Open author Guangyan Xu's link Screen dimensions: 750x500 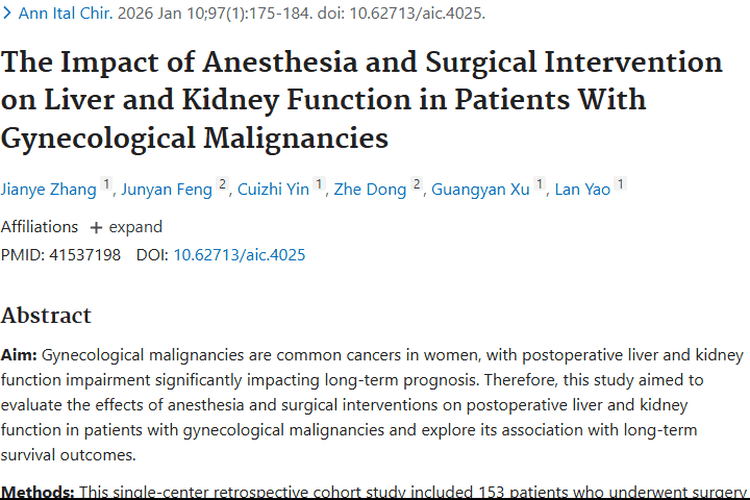tap(481, 189)
